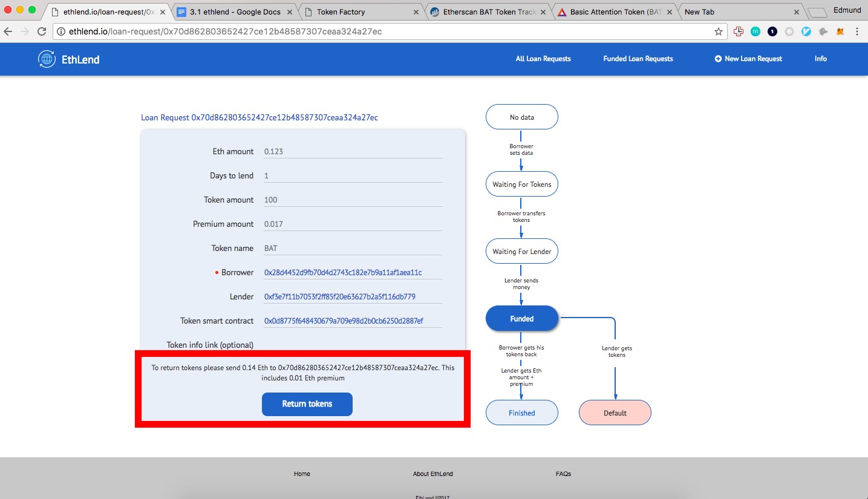
Task: Open Info menu item
Action: tap(820, 59)
